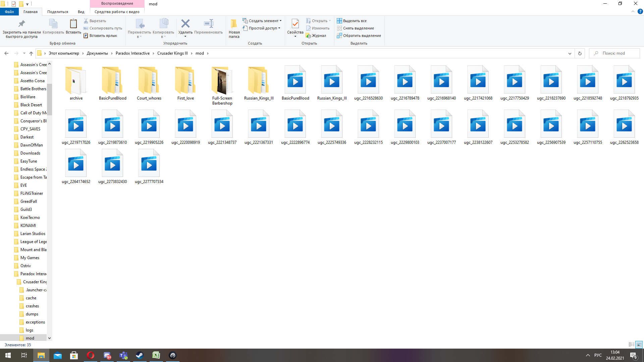Click Paradox Interactive in the address path
The image size is (644, 362).
point(132,53)
